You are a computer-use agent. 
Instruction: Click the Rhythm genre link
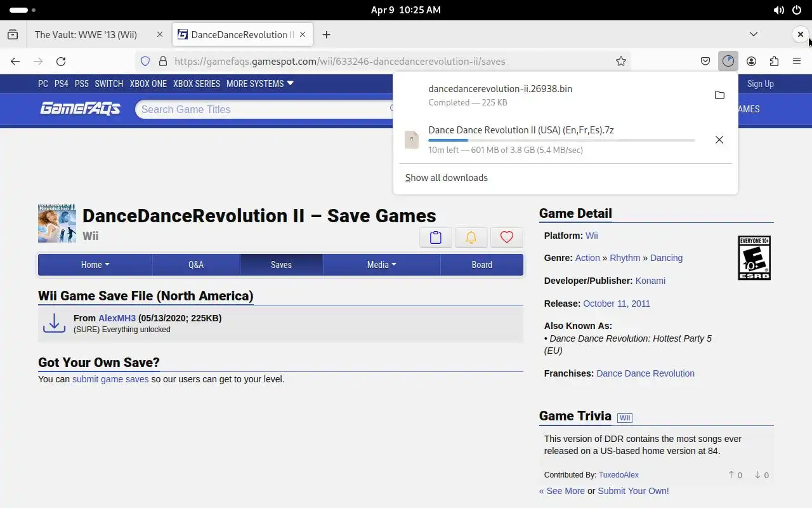(x=625, y=258)
